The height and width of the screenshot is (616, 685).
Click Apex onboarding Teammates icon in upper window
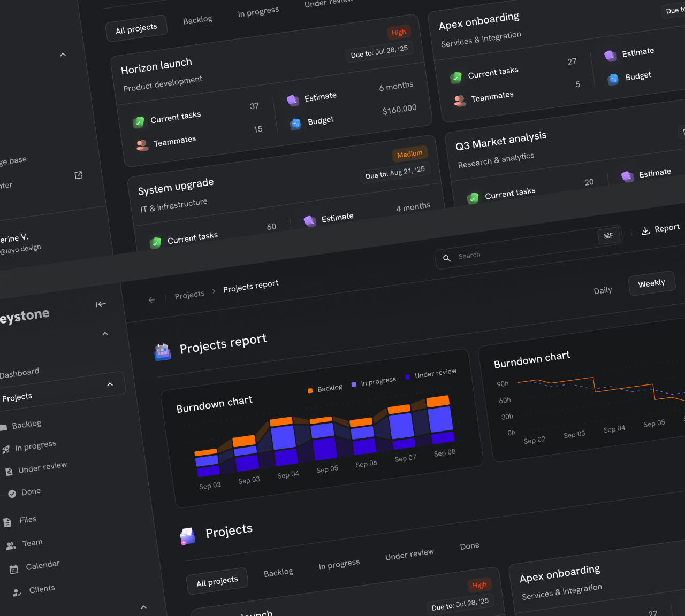click(x=460, y=101)
